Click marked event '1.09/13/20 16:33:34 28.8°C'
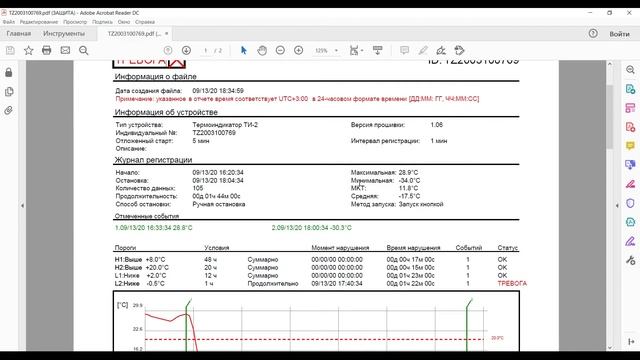 (x=153, y=228)
